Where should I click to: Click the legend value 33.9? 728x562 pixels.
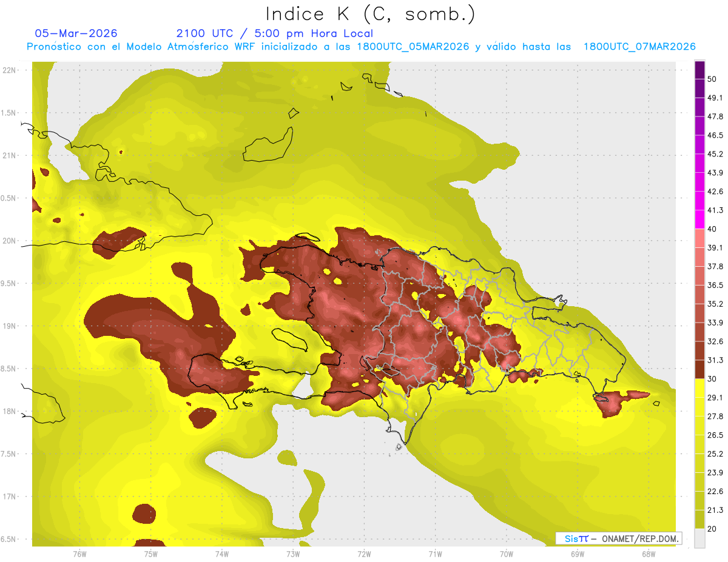(x=715, y=323)
